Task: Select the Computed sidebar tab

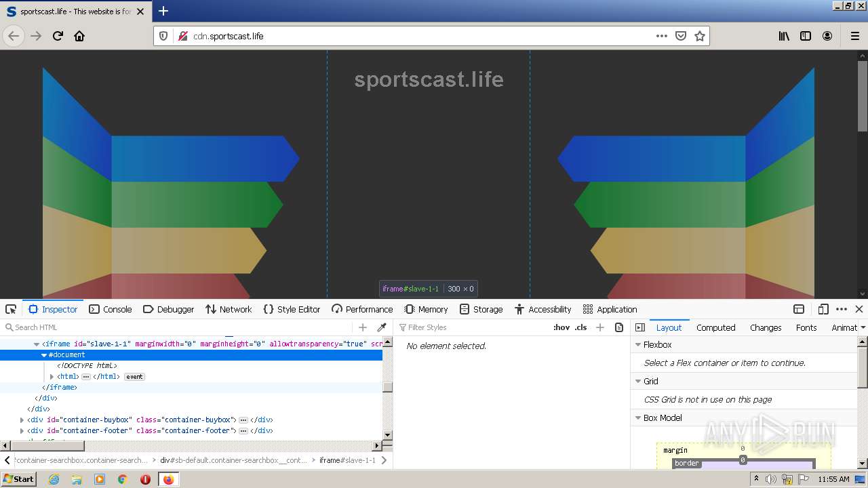Action: pos(715,327)
